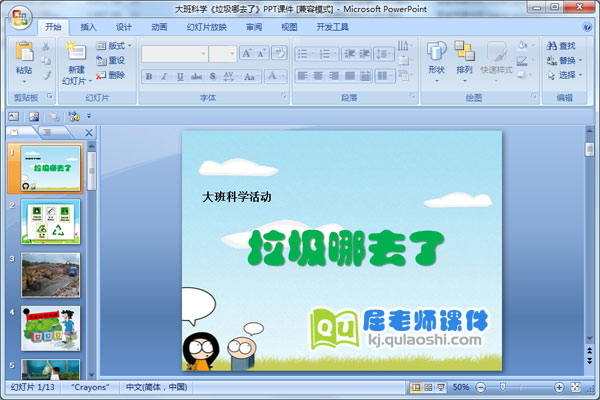Click the Increase Indent icon

[364, 54]
